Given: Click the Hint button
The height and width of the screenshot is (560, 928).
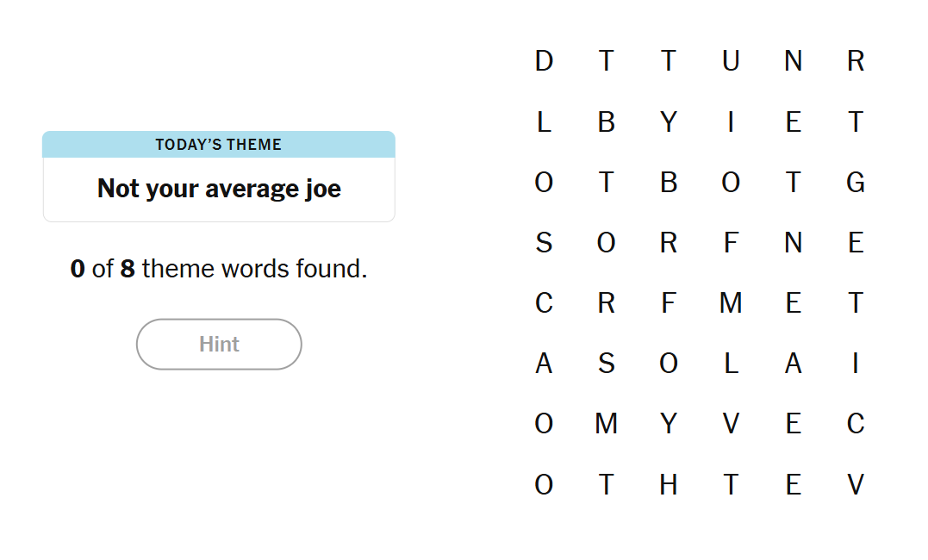Looking at the screenshot, I should click(219, 345).
